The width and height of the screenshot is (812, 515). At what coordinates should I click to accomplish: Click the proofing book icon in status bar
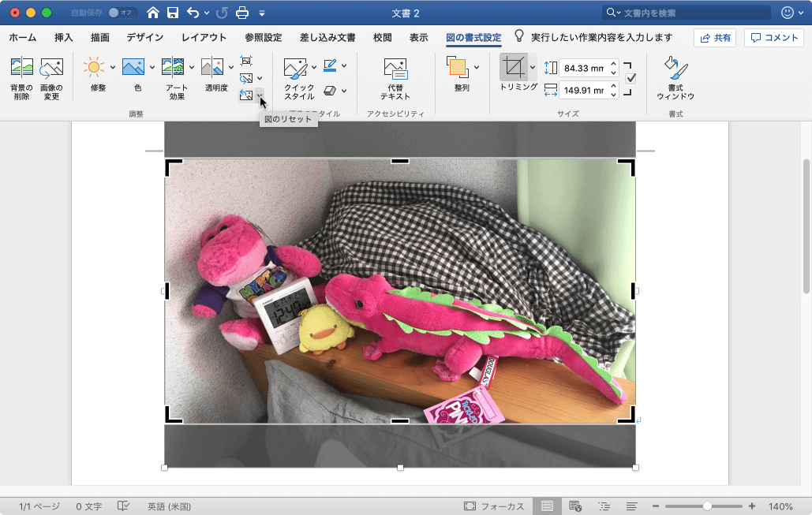(123, 506)
